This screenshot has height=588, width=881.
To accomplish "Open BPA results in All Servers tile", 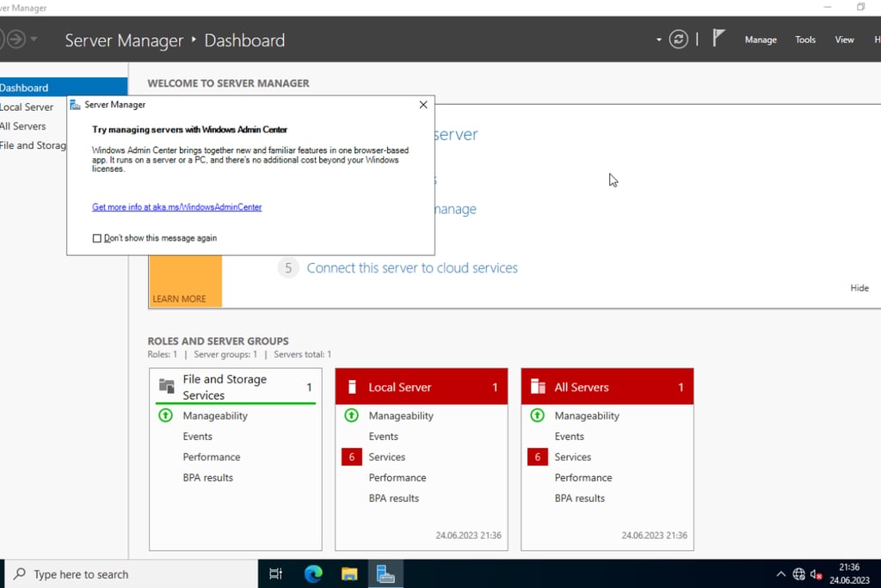I will (x=579, y=498).
